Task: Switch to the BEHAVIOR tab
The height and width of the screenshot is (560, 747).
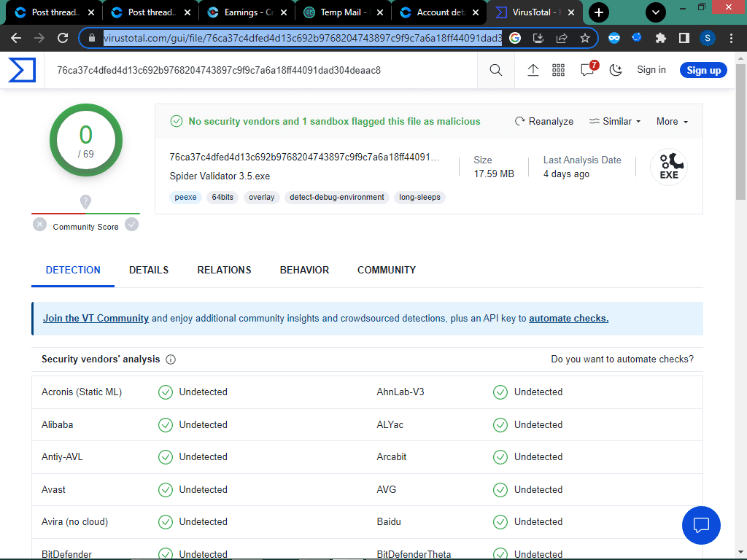Action: (304, 270)
